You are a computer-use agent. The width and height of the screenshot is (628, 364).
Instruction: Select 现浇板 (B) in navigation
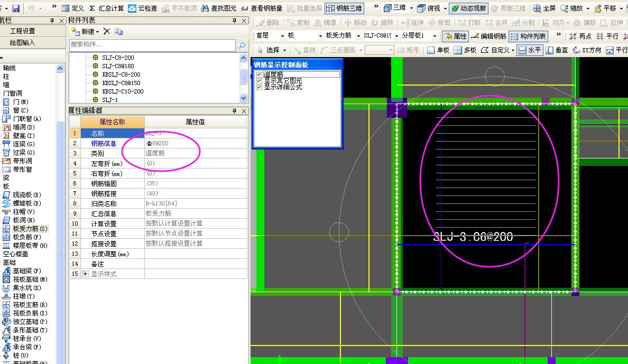coord(22,194)
